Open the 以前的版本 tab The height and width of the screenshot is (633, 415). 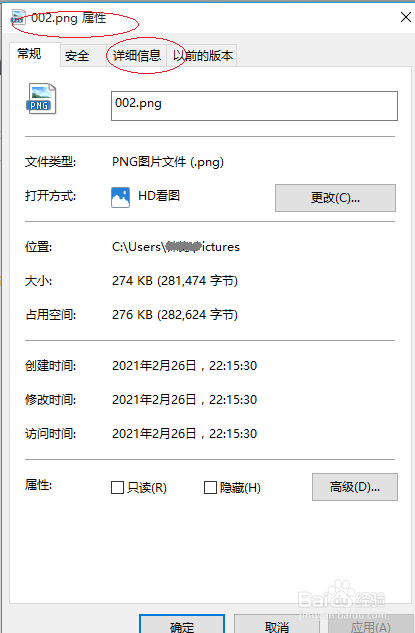pyautogui.click(x=203, y=55)
